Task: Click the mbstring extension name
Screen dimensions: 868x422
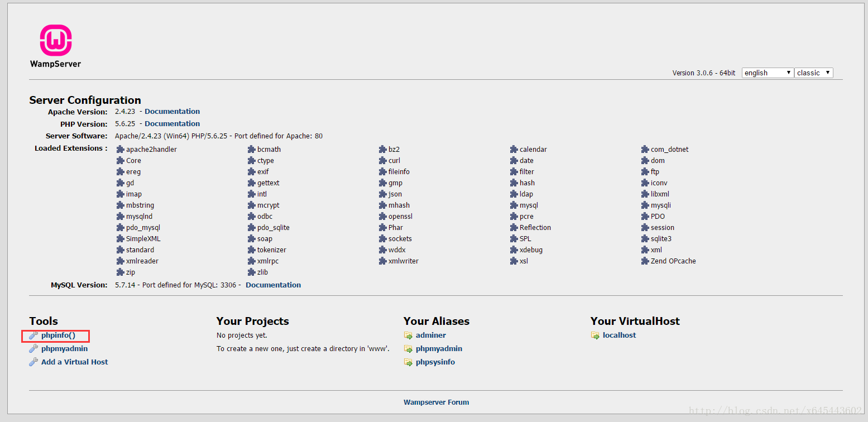Action: 140,205
